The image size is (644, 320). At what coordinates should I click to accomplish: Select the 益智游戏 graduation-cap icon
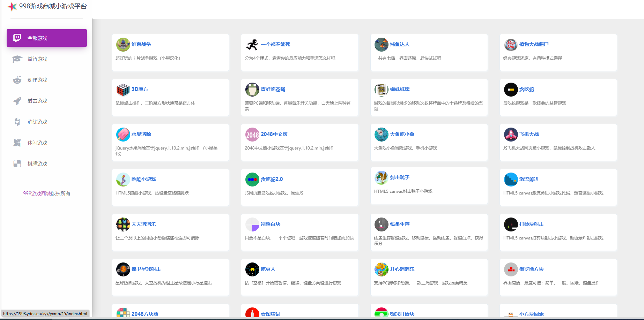(17, 59)
